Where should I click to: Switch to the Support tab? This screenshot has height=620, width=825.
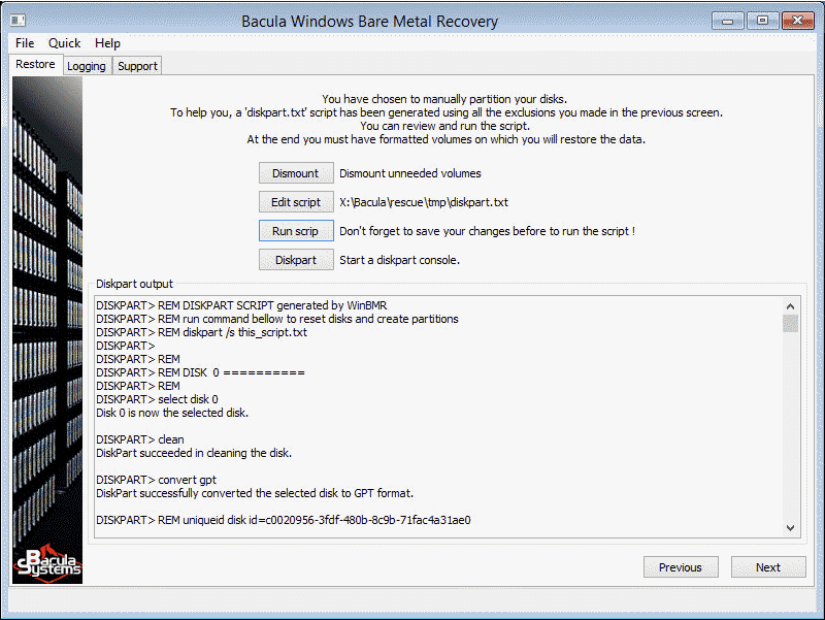point(137,66)
